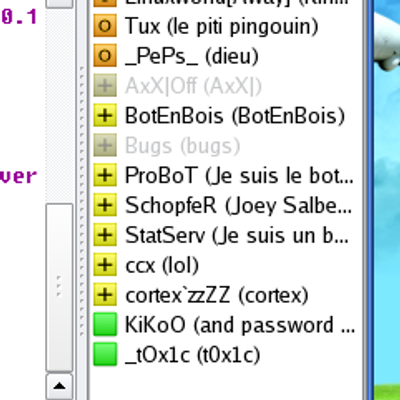Screen dimensions: 400x400
Task: Click the green status icon beside KiKoO
Action: tap(105, 324)
